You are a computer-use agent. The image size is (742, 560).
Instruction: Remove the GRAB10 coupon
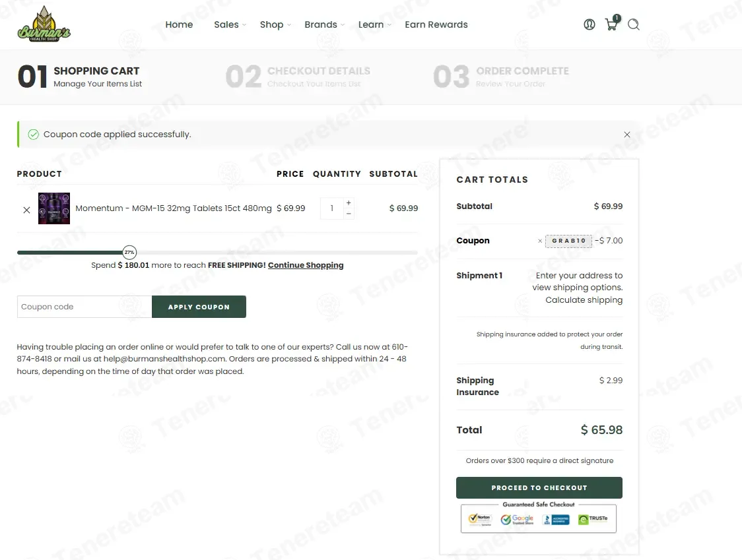[540, 241]
